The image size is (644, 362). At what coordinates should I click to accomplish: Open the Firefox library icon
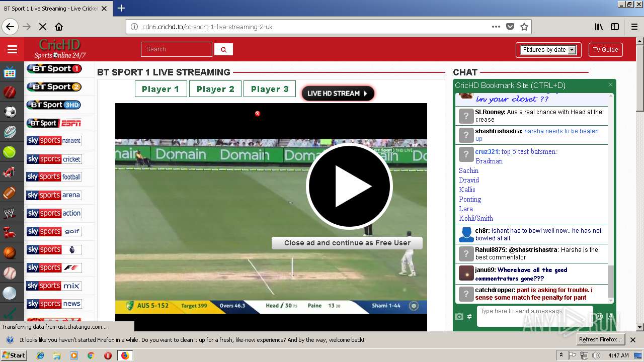click(x=599, y=27)
